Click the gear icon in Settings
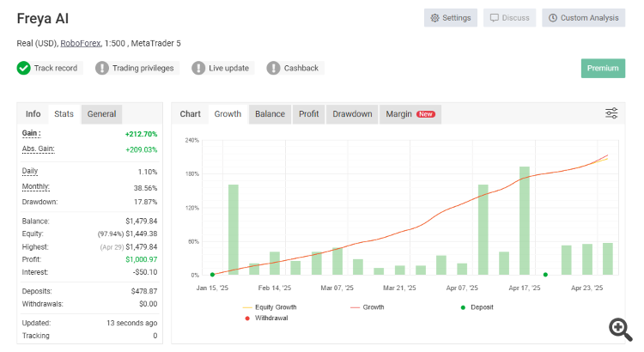Image resolution: width=644 pixels, height=352 pixels. click(x=435, y=18)
